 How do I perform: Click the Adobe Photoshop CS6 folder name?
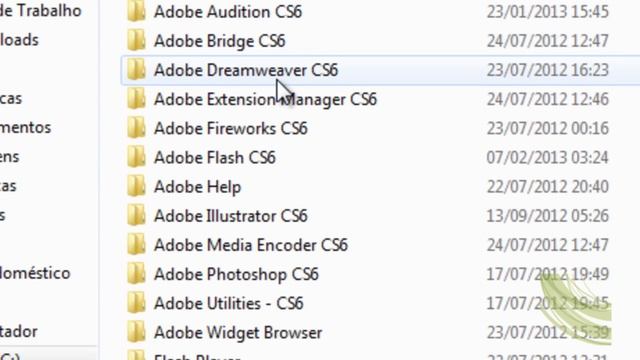236,274
